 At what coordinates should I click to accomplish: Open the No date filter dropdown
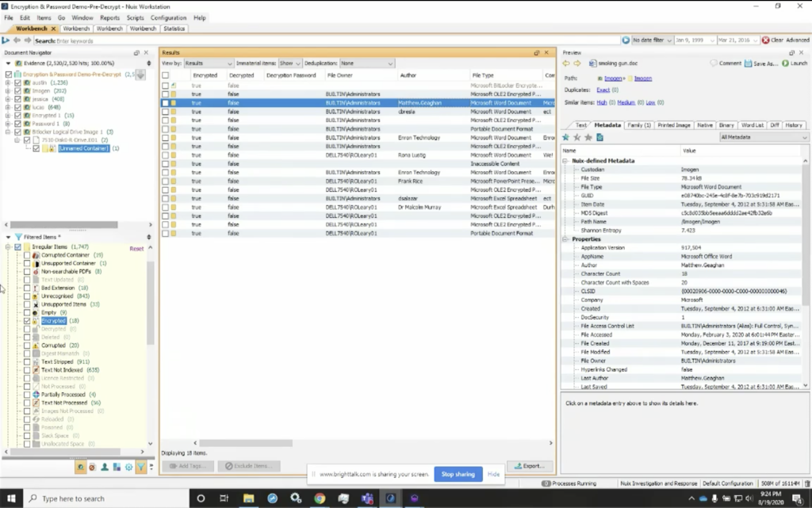[x=652, y=40]
